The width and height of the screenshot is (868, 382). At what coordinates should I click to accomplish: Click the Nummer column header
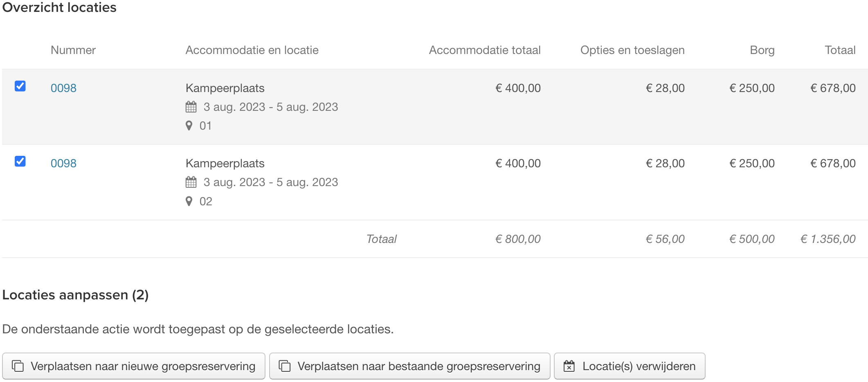coord(73,50)
